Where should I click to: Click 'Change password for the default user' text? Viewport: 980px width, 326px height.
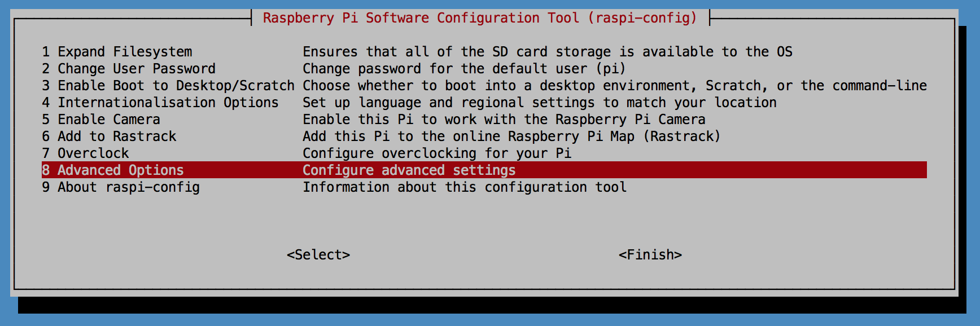445,69
